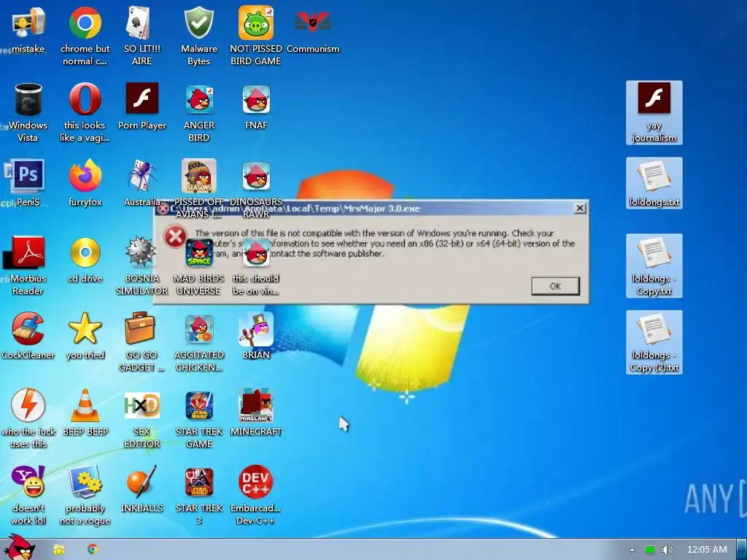This screenshot has width=747, height=560.
Task: Select the BRIAN slingshot bird icon
Action: pyautogui.click(x=256, y=336)
